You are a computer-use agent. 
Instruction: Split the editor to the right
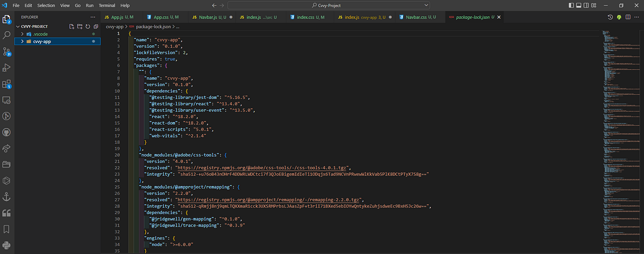coord(627,17)
